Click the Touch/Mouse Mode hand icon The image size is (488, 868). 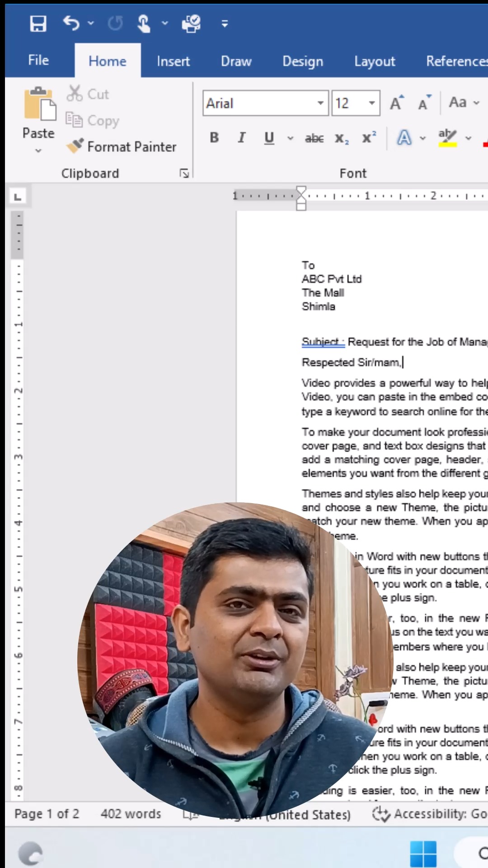[144, 24]
